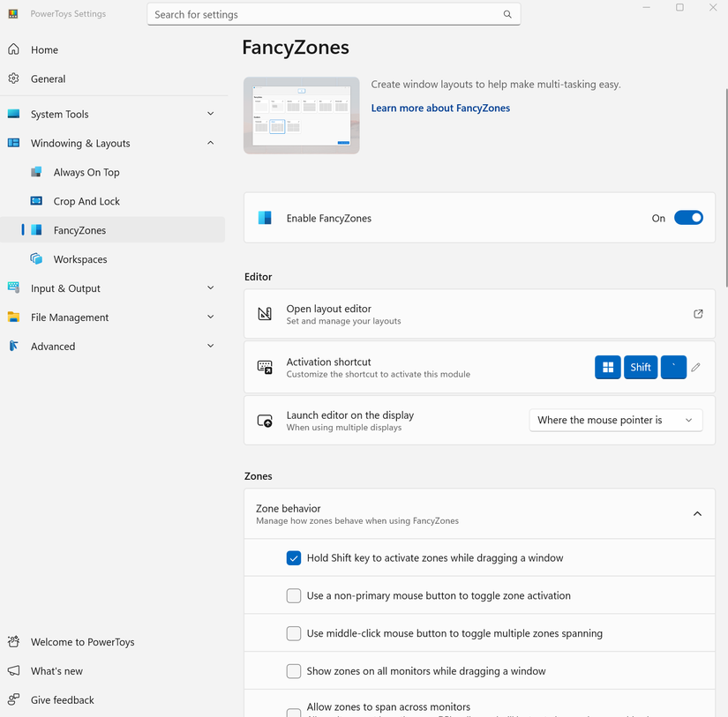Open the Where the mouse pointer is dropdown
Viewport: 728px width, 717px height.
click(x=615, y=420)
